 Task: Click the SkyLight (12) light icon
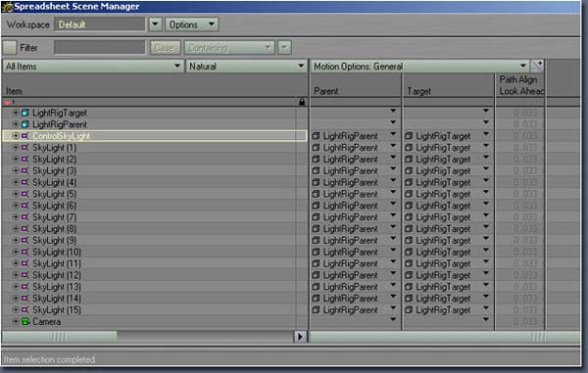24,275
